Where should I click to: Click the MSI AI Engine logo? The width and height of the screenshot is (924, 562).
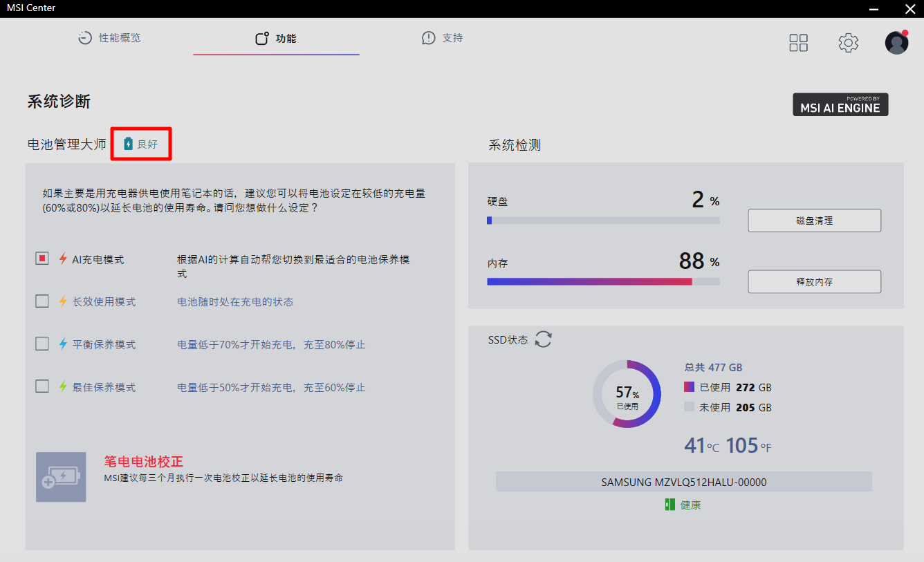point(840,105)
